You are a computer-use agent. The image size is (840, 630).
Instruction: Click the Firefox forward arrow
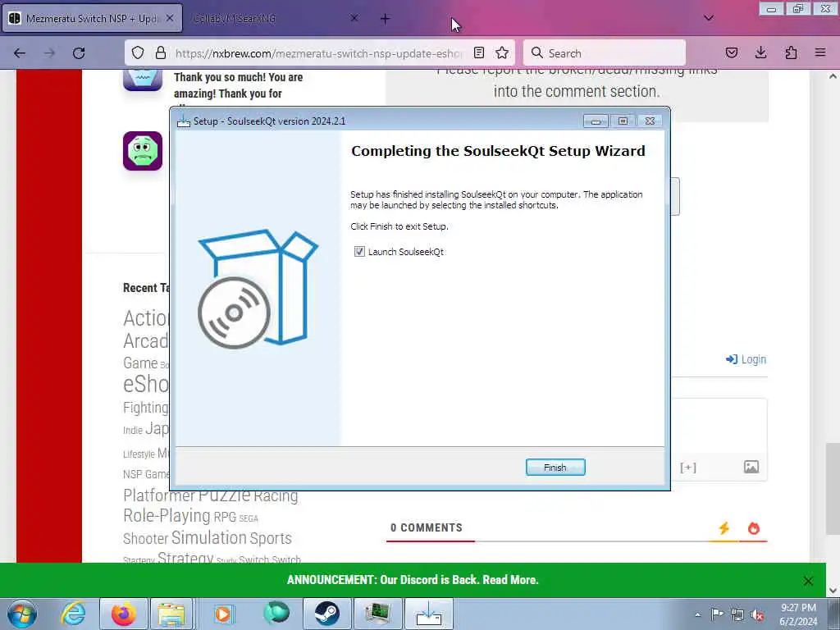click(49, 53)
